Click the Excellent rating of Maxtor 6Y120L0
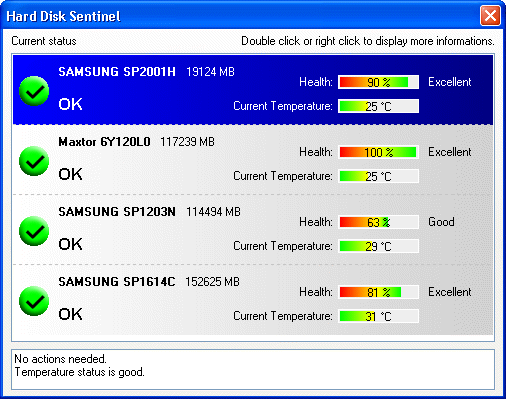The width and height of the screenshot is (506, 399). [450, 152]
